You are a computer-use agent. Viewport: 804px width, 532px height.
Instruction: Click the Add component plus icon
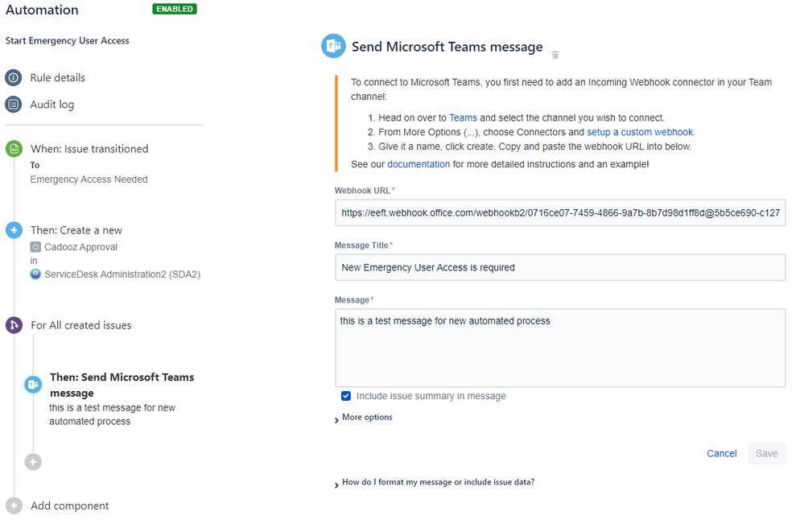tap(14, 505)
